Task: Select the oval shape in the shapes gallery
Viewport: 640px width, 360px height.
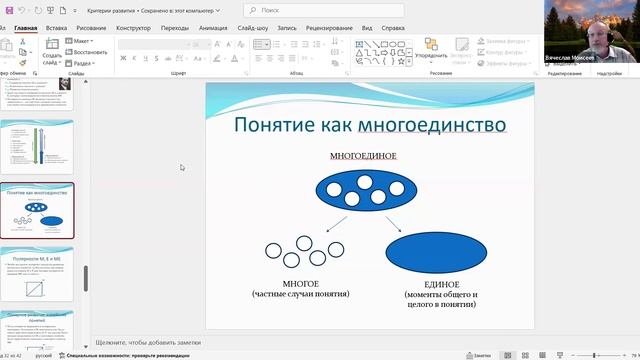Action: click(x=393, y=44)
